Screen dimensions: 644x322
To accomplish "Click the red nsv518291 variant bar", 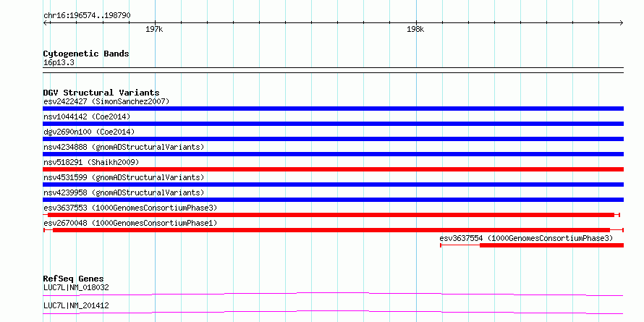I will [333, 169].
